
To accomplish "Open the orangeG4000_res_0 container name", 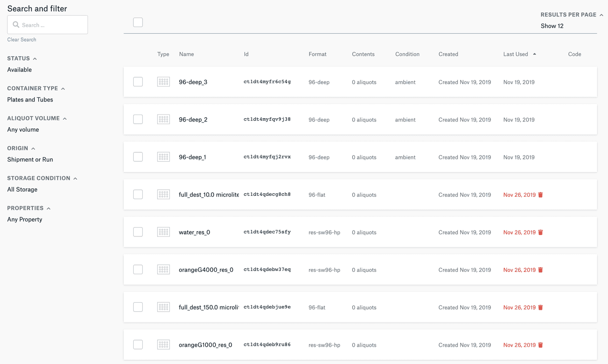I will click(x=206, y=270).
